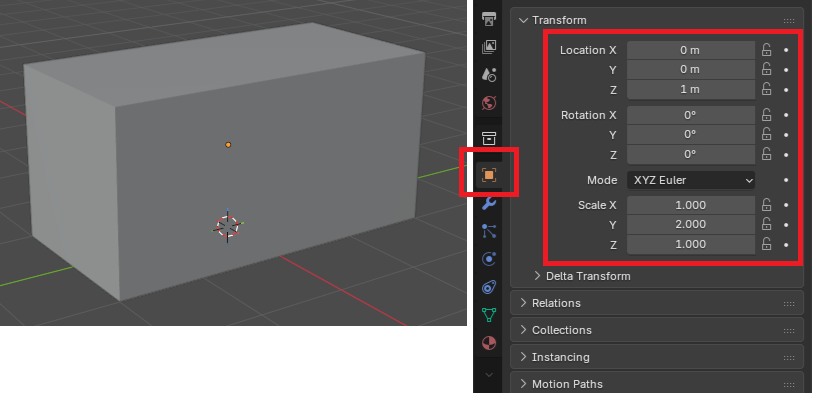Viewport: 819px width, 406px height.
Task: Toggle the lock for Rotation Z
Action: pyautogui.click(x=767, y=154)
